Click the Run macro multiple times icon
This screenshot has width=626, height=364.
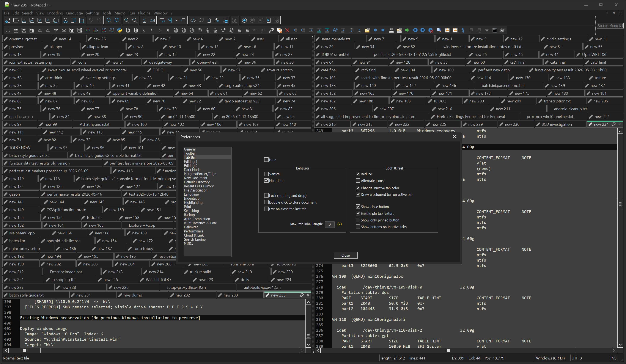268,20
